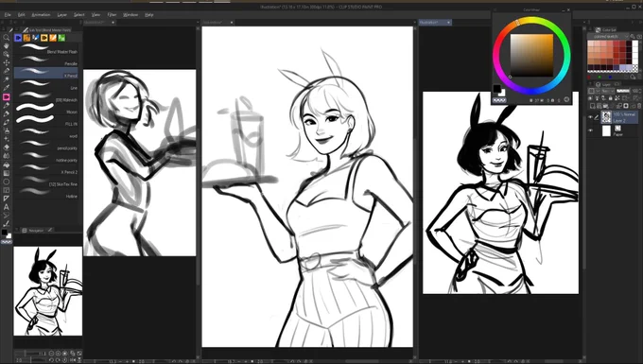Open the Animation menu

tap(41, 15)
